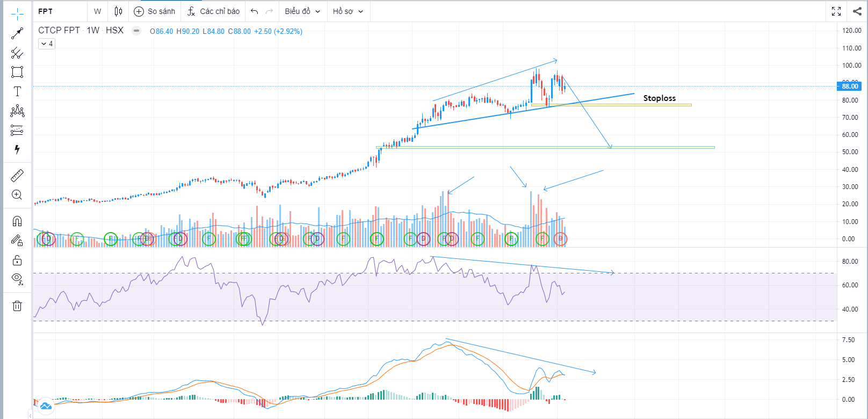Image resolution: width=868 pixels, height=419 pixels.
Task: Click the 88.00 current price label
Action: [x=850, y=86]
